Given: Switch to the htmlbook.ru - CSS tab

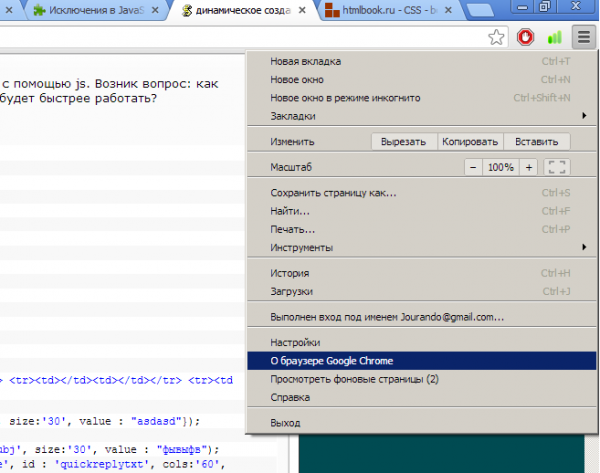Looking at the screenshot, I should [390, 10].
